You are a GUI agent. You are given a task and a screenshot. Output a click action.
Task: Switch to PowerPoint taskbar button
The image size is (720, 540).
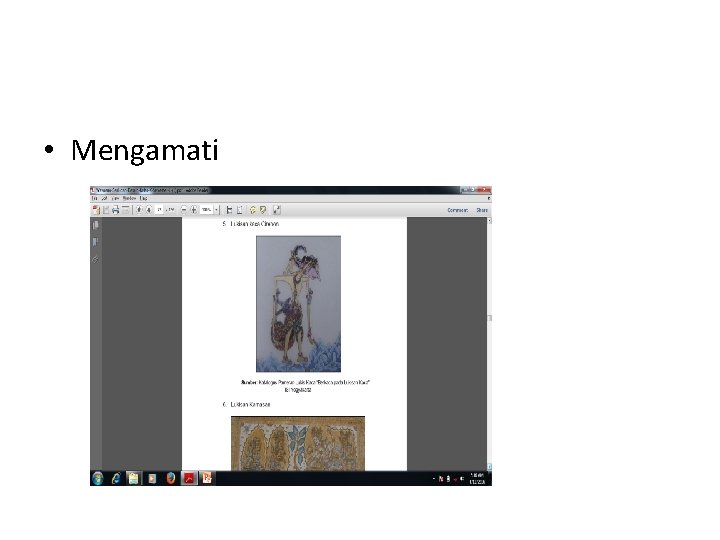(x=207, y=478)
